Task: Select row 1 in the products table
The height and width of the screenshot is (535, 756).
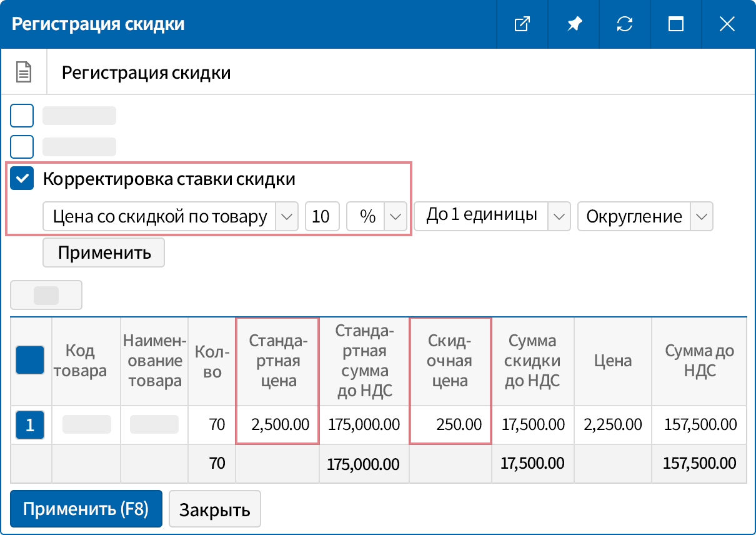Action: (30, 424)
